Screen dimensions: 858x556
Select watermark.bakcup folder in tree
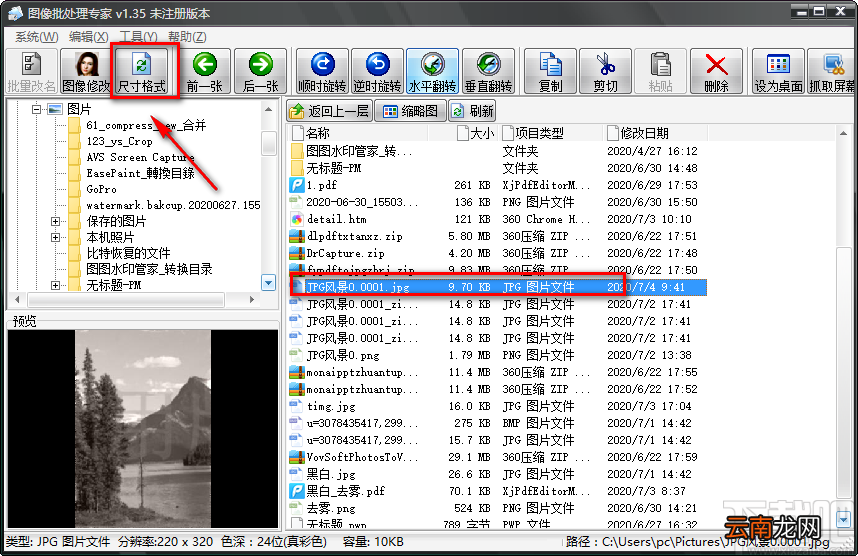[x=173, y=205]
